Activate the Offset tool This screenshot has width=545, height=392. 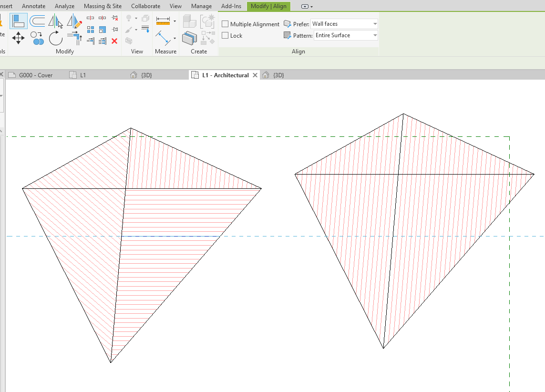tap(37, 21)
